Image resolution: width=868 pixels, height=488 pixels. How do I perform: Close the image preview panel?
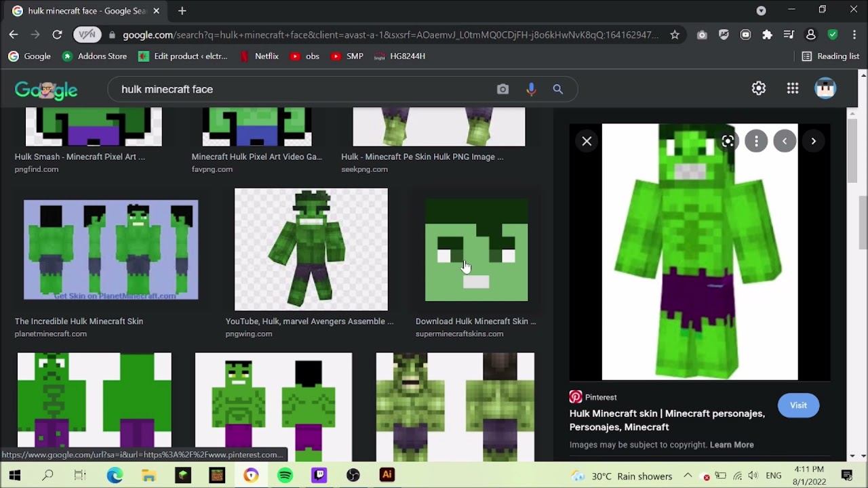point(587,141)
